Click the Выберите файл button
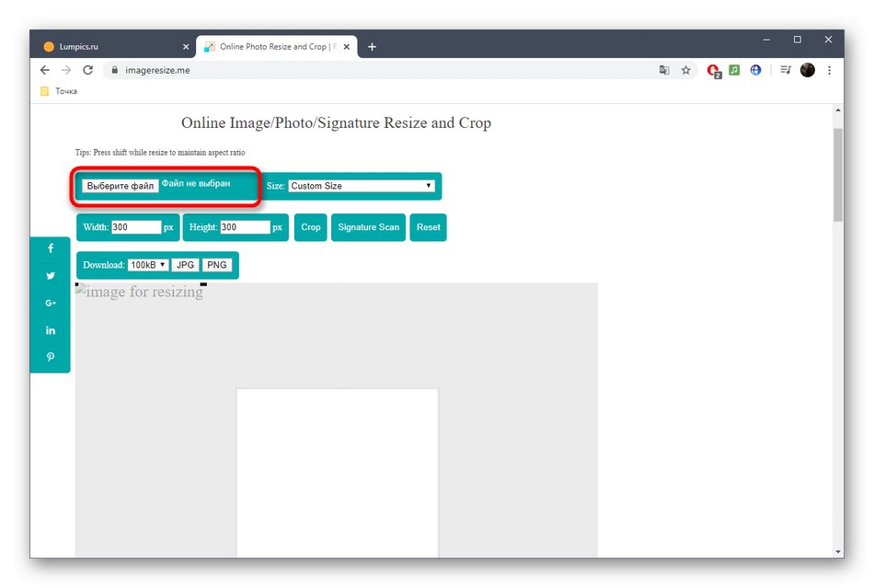Image resolution: width=874 pixels, height=588 pixels. pos(120,186)
